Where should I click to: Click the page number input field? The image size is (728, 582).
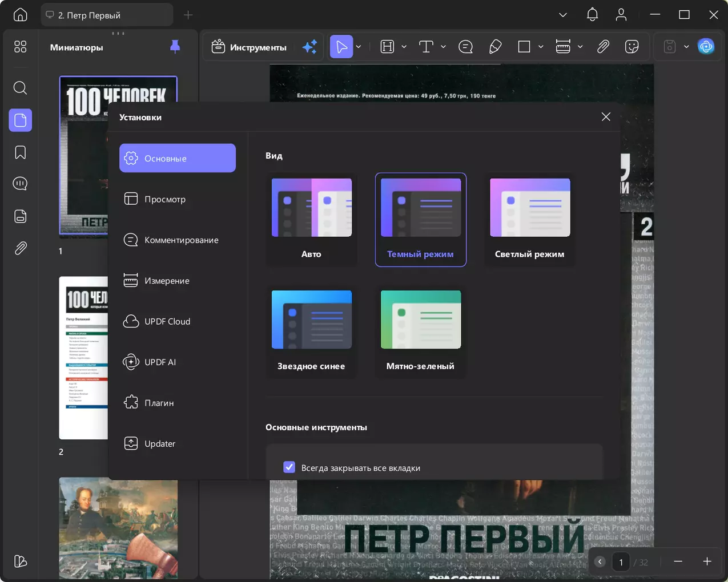[621, 562]
